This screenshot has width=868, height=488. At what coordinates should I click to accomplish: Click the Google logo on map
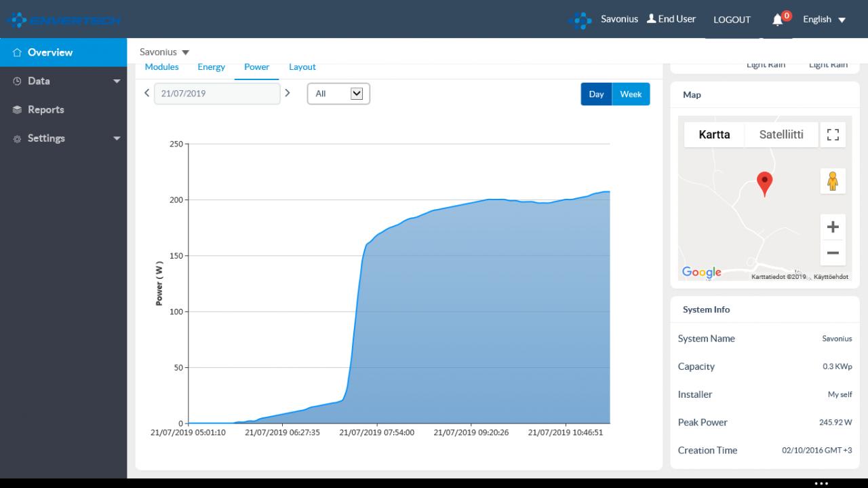coord(702,272)
